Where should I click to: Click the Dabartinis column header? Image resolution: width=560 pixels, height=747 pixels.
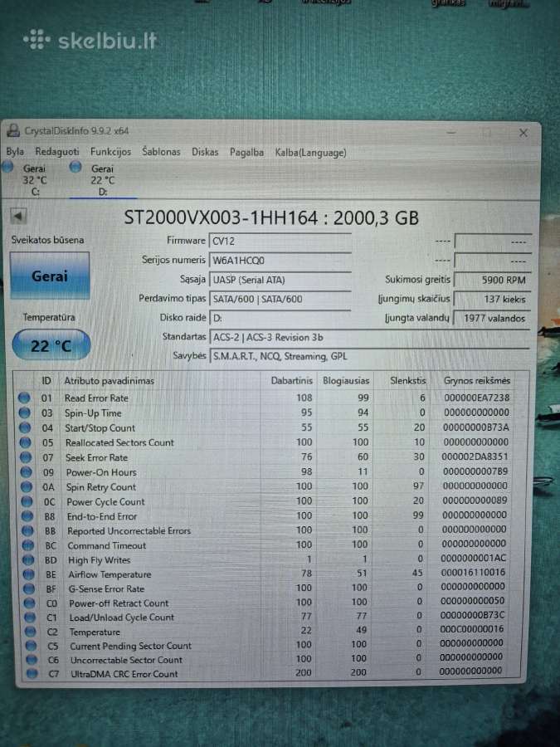tap(291, 381)
